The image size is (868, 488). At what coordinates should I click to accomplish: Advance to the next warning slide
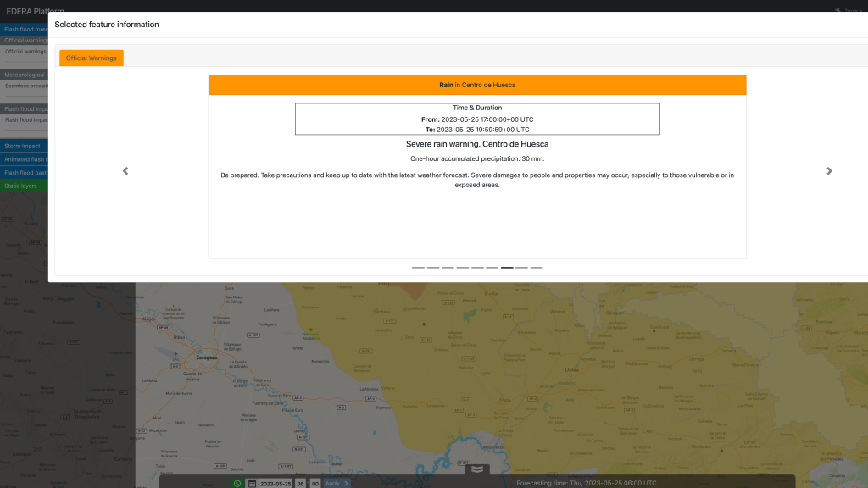pyautogui.click(x=829, y=171)
